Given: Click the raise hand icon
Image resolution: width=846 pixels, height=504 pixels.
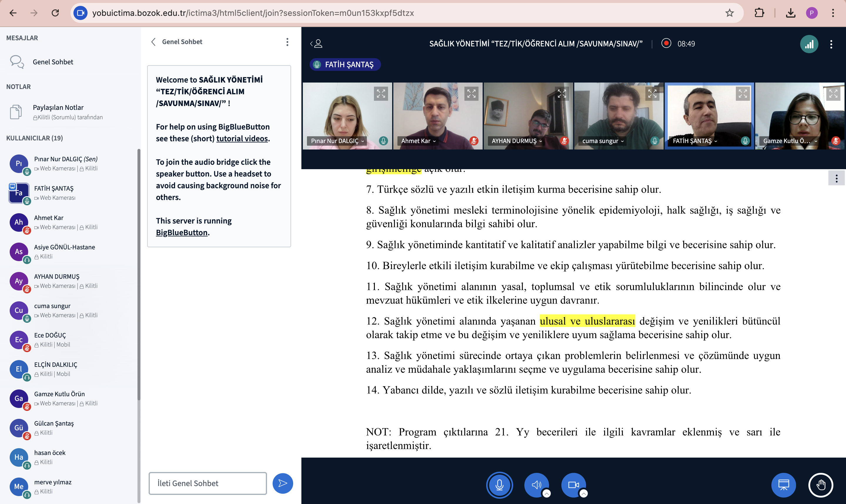Looking at the screenshot, I should (x=820, y=485).
